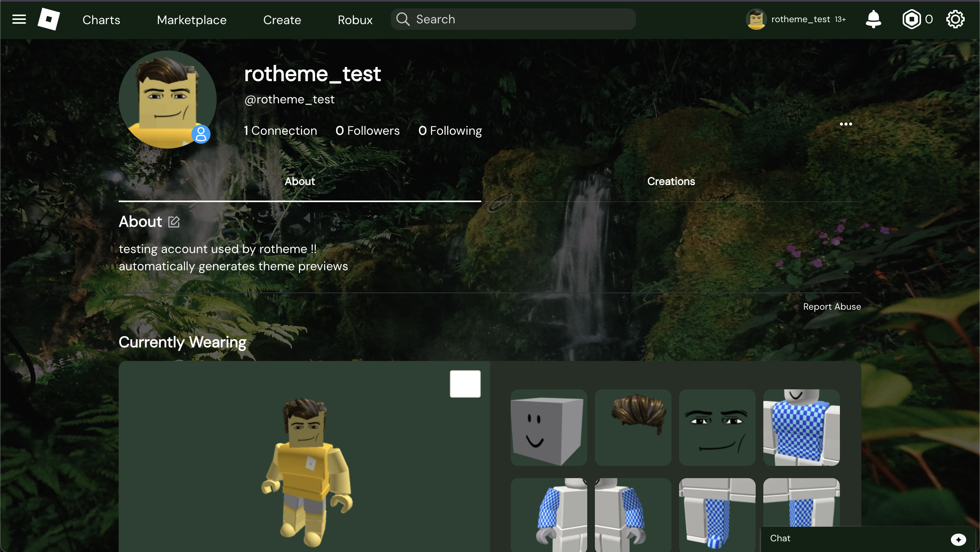Open the Roblox home logo icon
The height and width of the screenshot is (552, 980).
49,19
